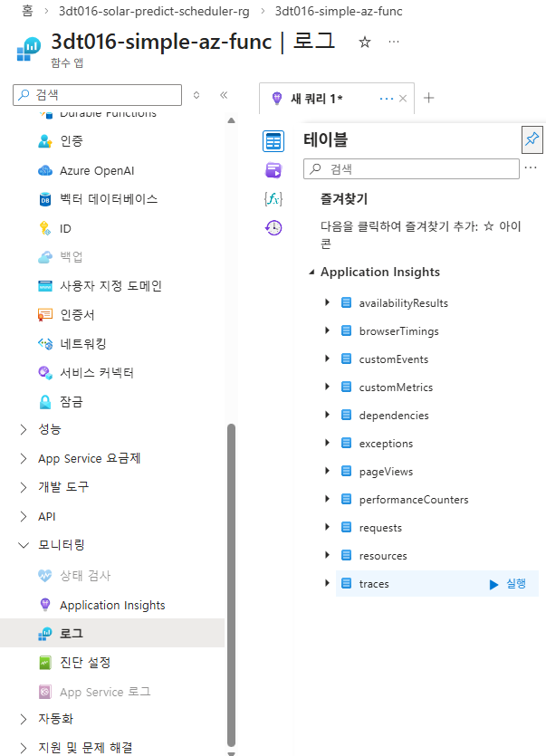
Task: Click the 인증 sidebar icon
Action: click(45, 141)
